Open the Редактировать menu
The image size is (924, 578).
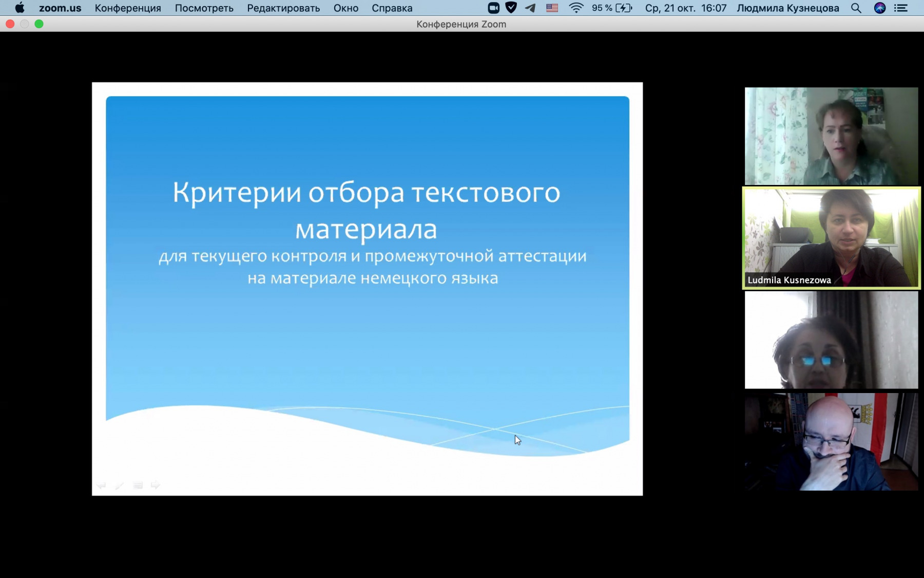(283, 8)
